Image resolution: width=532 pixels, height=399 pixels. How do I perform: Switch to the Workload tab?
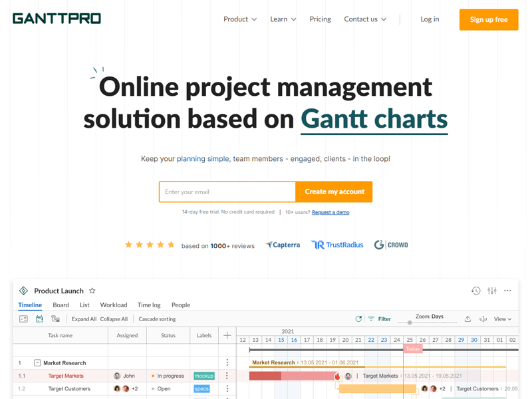[x=114, y=305]
